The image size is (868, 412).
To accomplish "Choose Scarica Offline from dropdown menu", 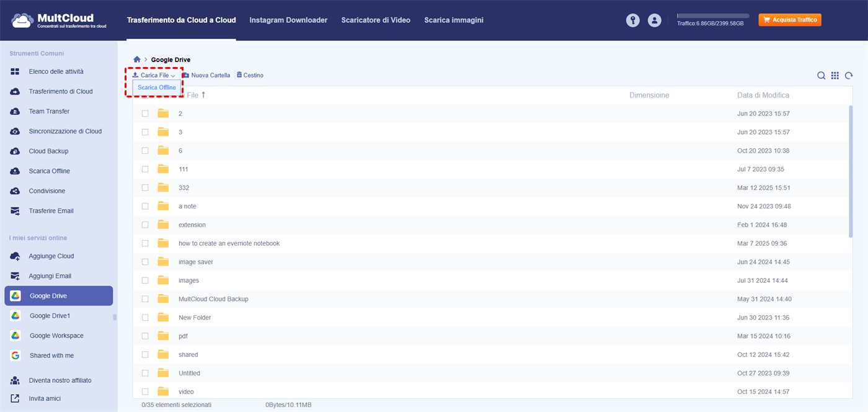I will click(157, 87).
